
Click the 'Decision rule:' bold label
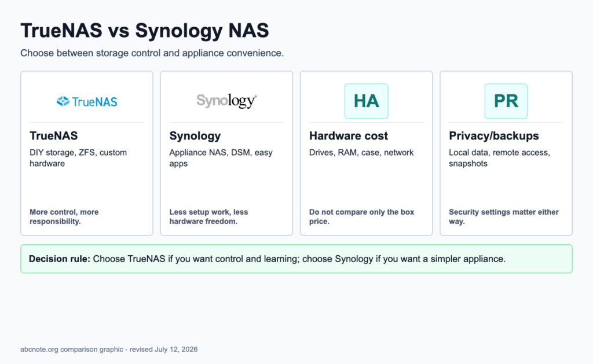pyautogui.click(x=60, y=259)
